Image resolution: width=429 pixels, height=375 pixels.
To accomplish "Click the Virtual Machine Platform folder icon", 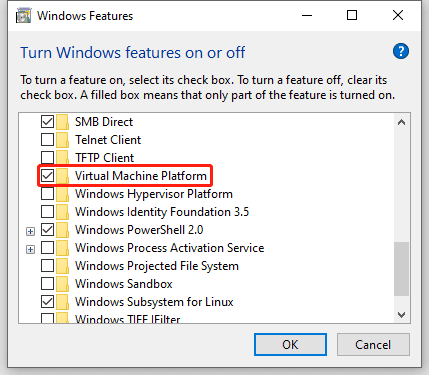I will click(62, 176).
